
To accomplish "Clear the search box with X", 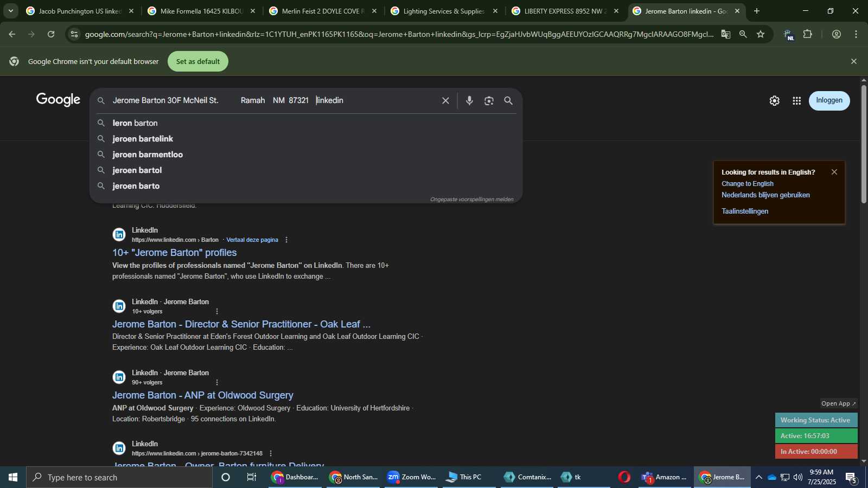I will (445, 100).
